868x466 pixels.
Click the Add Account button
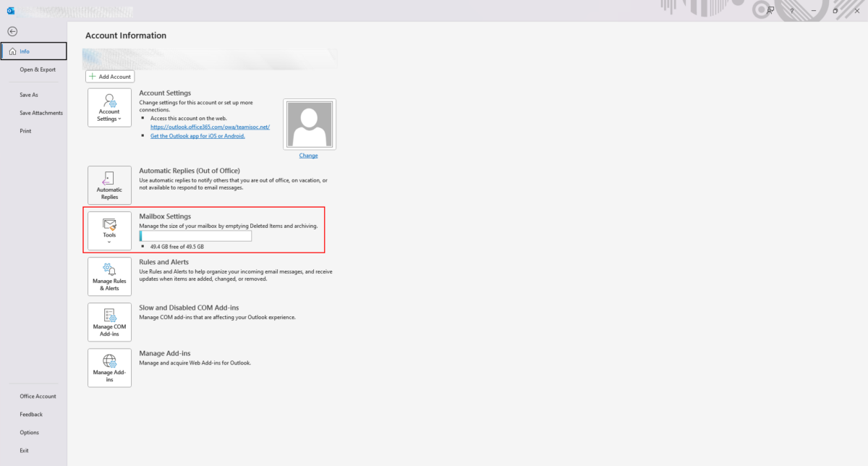tap(110, 76)
